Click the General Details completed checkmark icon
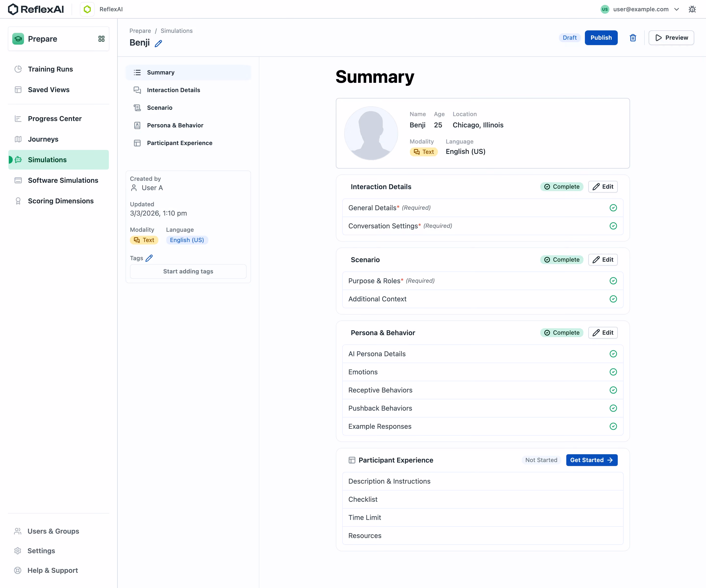706x588 pixels. coord(613,208)
